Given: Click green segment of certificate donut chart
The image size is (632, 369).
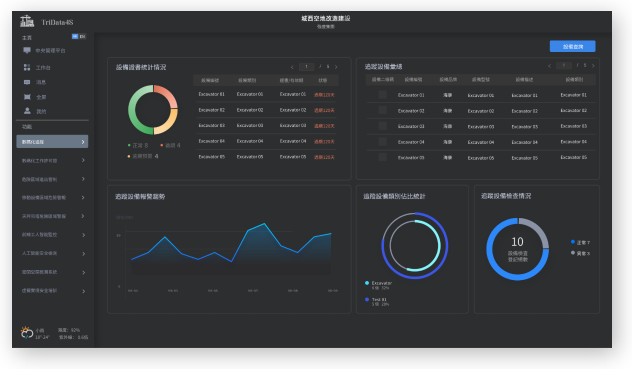Looking at the screenshot, I should (x=133, y=110).
